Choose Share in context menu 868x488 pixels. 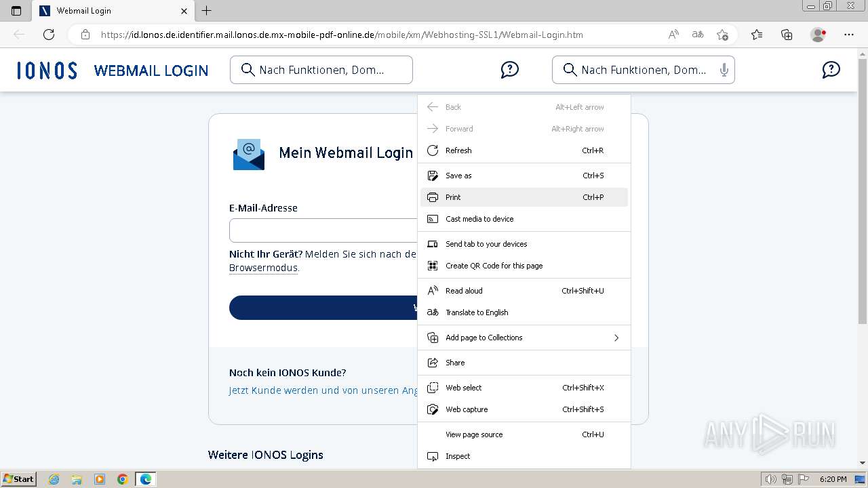pos(524,363)
